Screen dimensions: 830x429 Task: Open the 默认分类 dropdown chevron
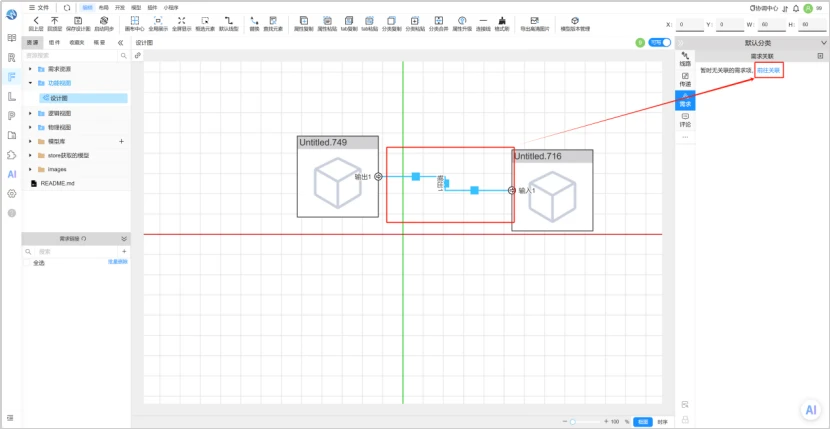(x=823, y=43)
